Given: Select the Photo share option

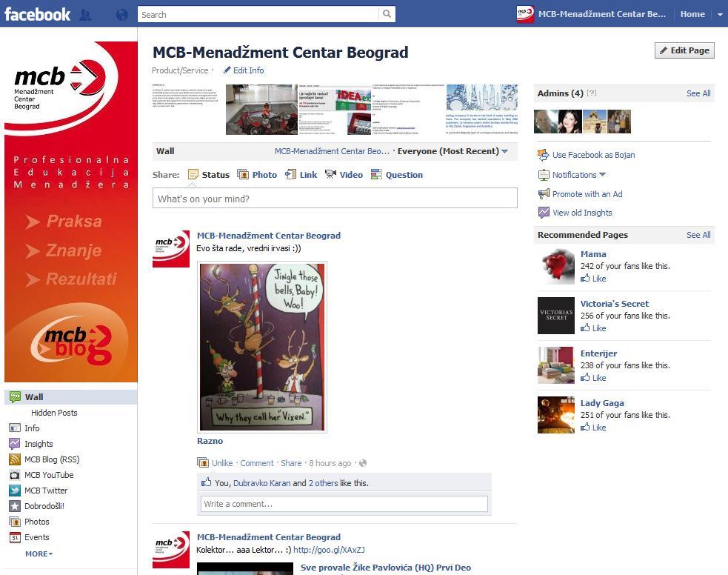Looking at the screenshot, I should pyautogui.click(x=257, y=175).
